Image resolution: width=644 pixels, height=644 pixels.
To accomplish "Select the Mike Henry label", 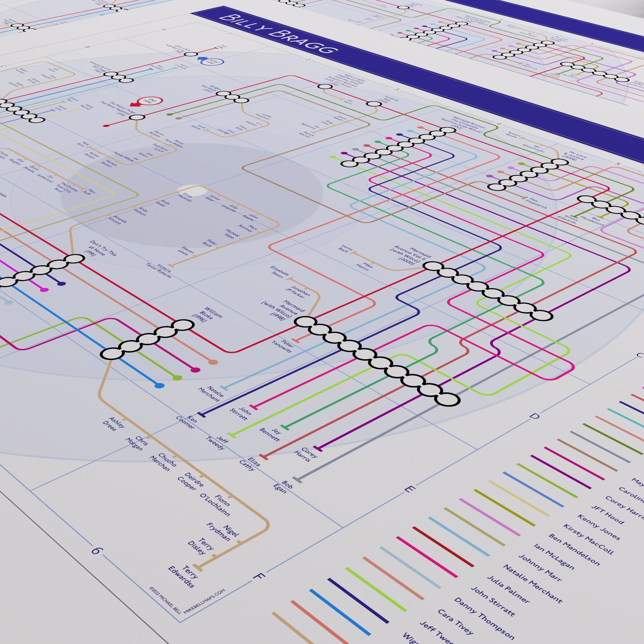I will 365,266.
